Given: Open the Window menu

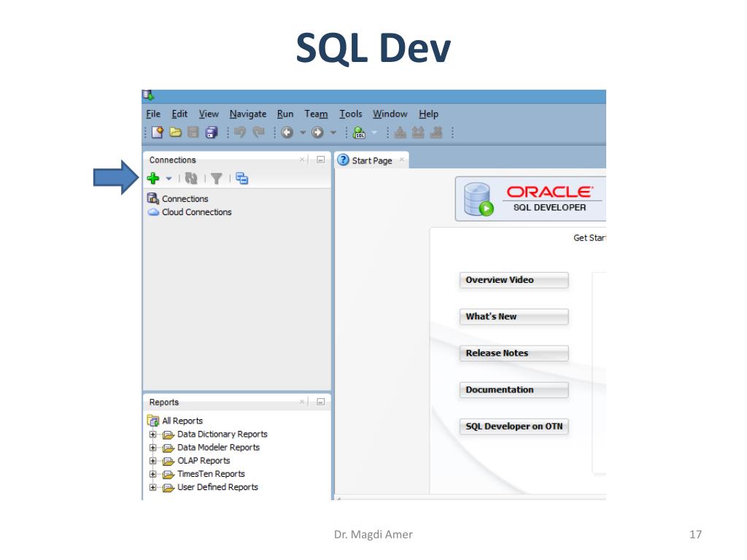Looking at the screenshot, I should pos(390,114).
